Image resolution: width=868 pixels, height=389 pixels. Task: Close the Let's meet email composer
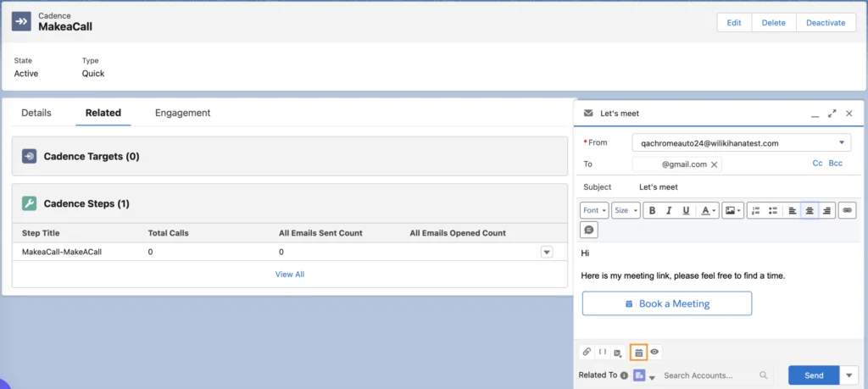(x=849, y=113)
